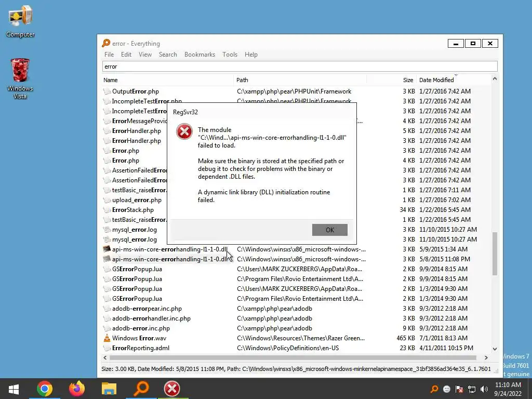Image resolution: width=532 pixels, height=399 pixels.
Task: Click the VLC icon of Windows Error.wav
Action: point(107,338)
